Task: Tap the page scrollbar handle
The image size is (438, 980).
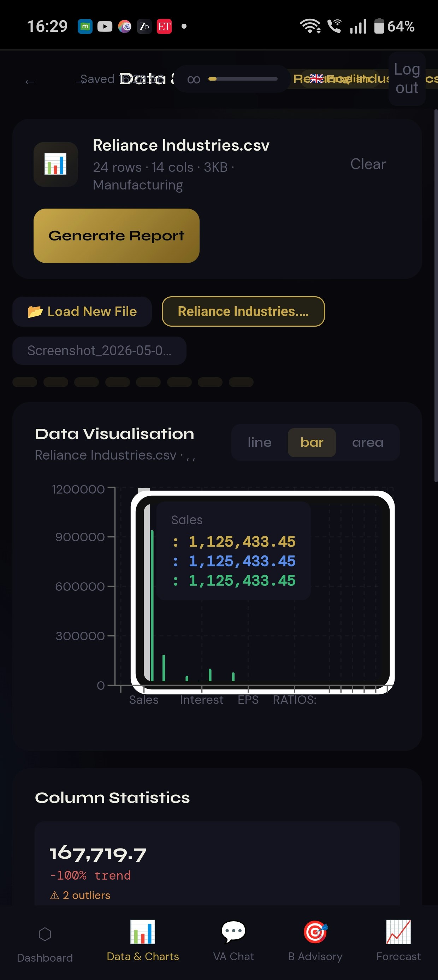Action: (x=436, y=296)
